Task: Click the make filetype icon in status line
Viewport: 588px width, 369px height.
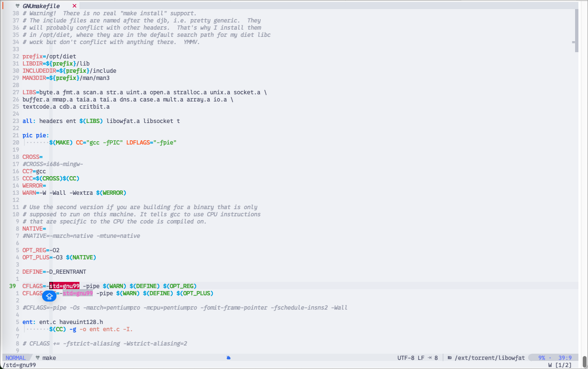Action: tap(37, 358)
